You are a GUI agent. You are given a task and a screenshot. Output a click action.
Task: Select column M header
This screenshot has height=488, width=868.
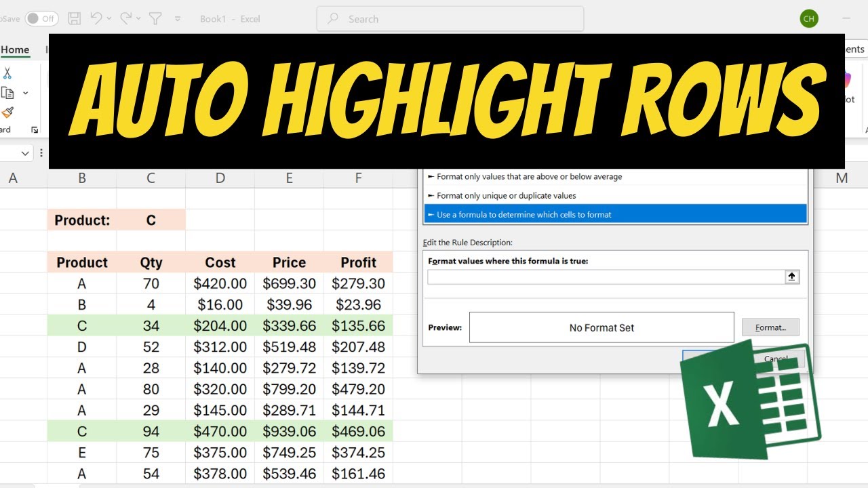(x=842, y=178)
